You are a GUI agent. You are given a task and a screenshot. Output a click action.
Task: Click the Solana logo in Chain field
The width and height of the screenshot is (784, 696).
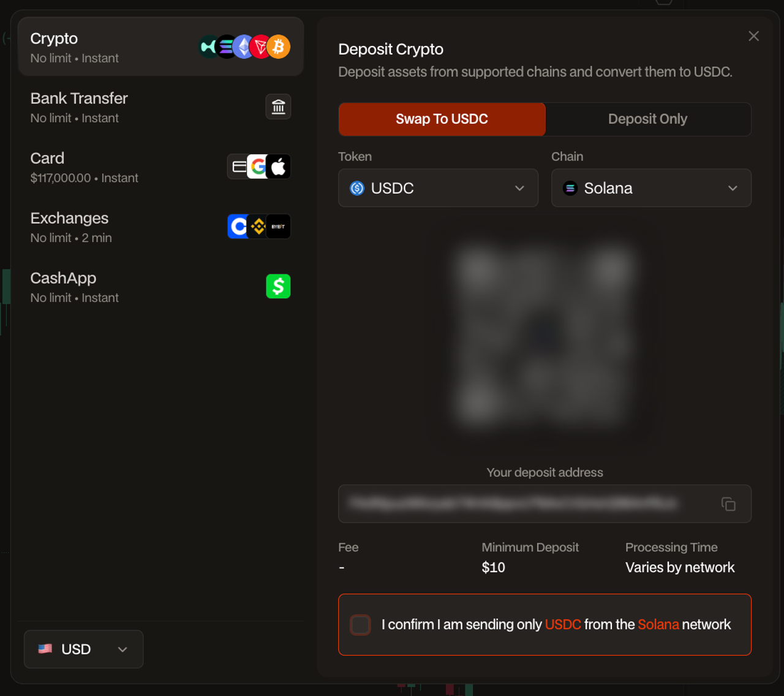point(570,188)
